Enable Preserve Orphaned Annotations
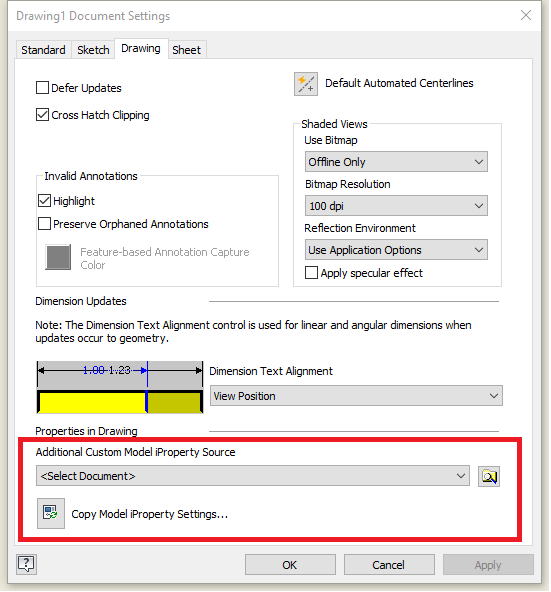 coord(44,224)
